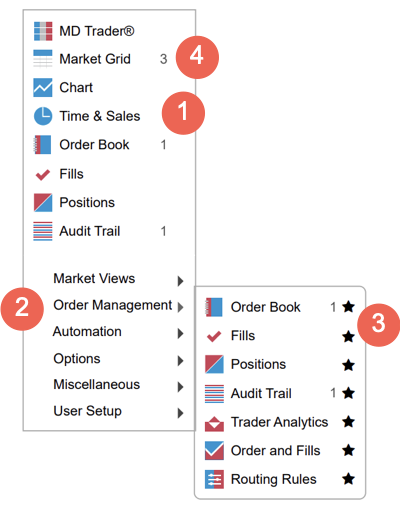400x523 pixels.
Task: Select the Time & Sales clock icon
Action: [x=43, y=116]
